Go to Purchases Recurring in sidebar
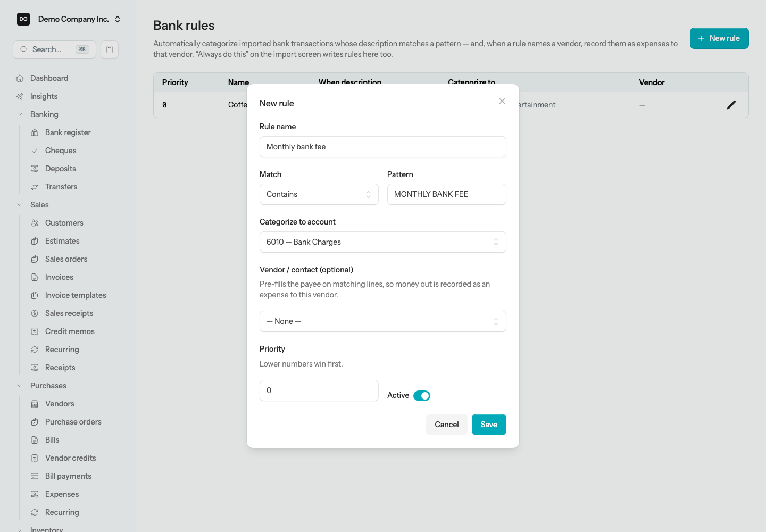The width and height of the screenshot is (766, 532). [x=62, y=512]
